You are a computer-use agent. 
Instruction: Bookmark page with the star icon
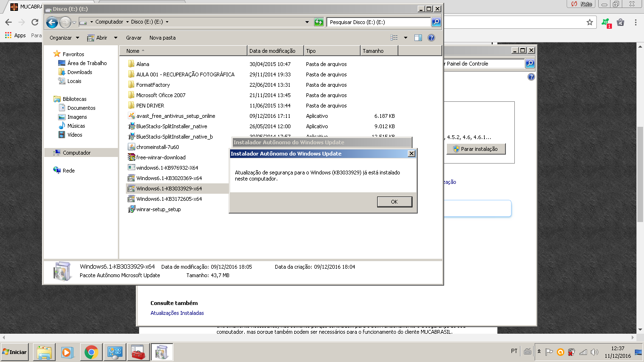click(589, 22)
